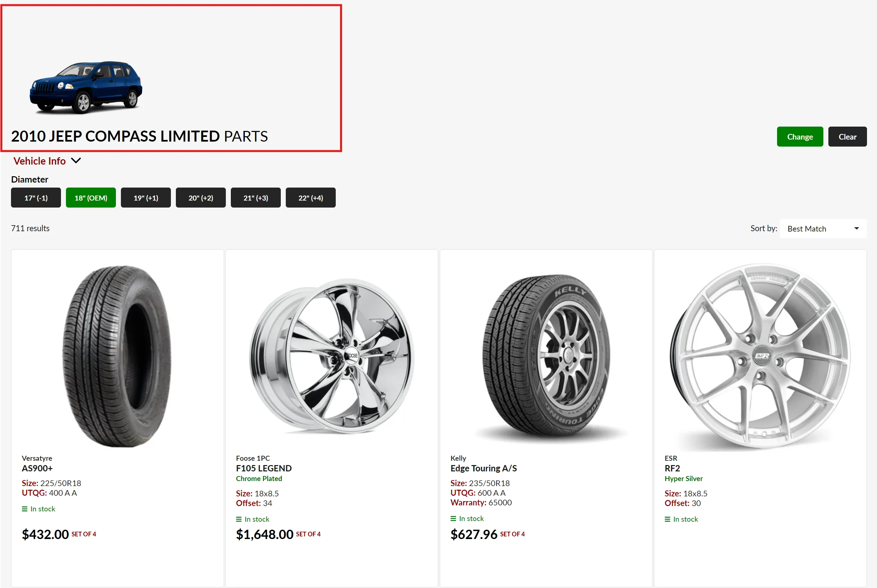877x588 pixels.
Task: Click the blue Jeep Compass vehicle image
Action: [86, 87]
